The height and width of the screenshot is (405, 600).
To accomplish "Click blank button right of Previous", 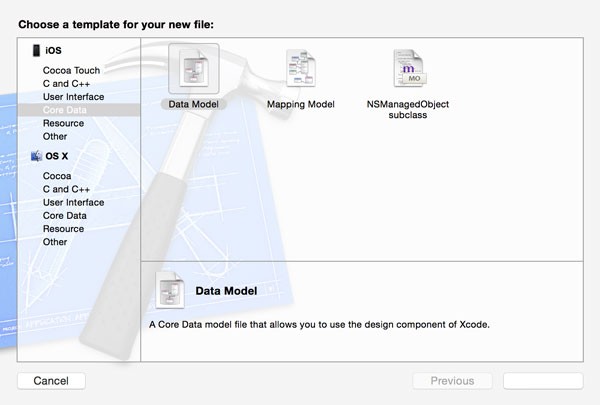I will (x=543, y=381).
